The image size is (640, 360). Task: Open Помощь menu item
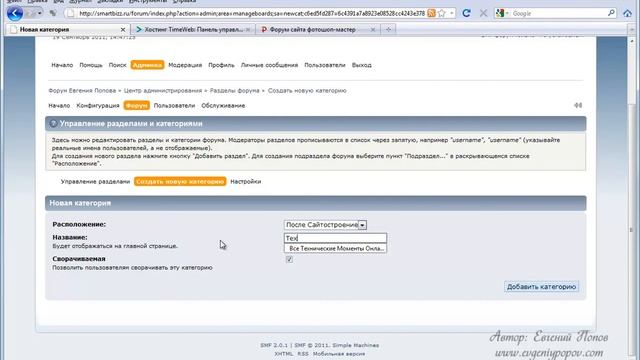91,65
